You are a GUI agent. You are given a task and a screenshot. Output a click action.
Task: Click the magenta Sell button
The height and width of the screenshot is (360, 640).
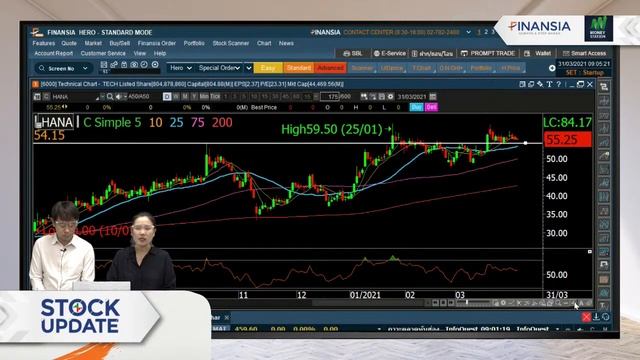pos(431,107)
